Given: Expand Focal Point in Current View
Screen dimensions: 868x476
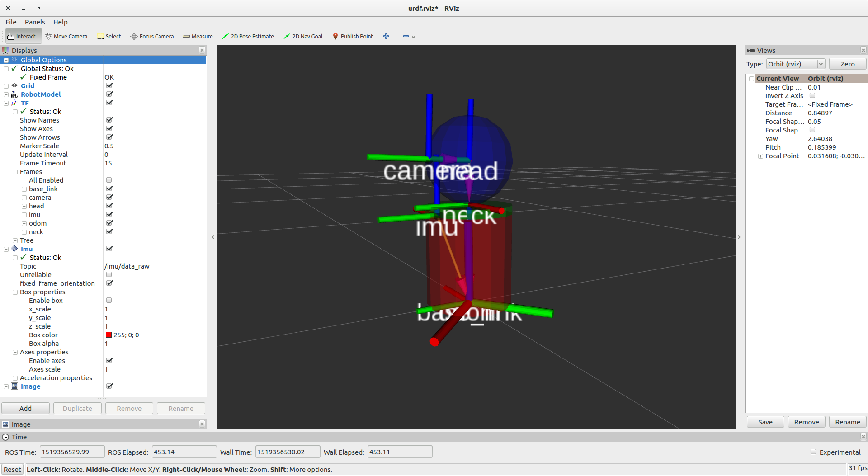Looking at the screenshot, I should (x=760, y=156).
